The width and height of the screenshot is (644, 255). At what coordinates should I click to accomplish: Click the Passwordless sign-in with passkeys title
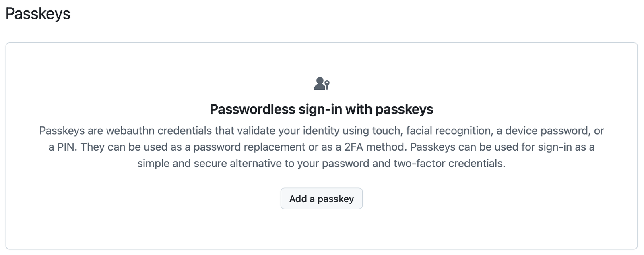tap(321, 109)
